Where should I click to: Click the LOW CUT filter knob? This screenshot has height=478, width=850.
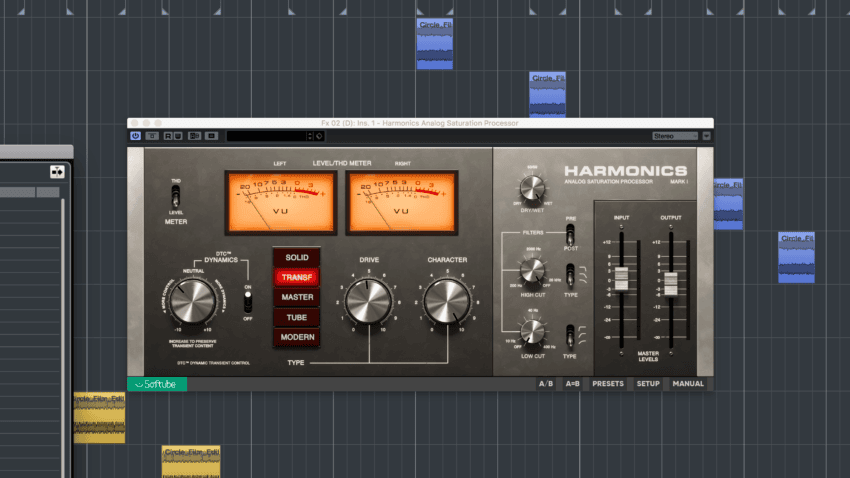(x=532, y=332)
